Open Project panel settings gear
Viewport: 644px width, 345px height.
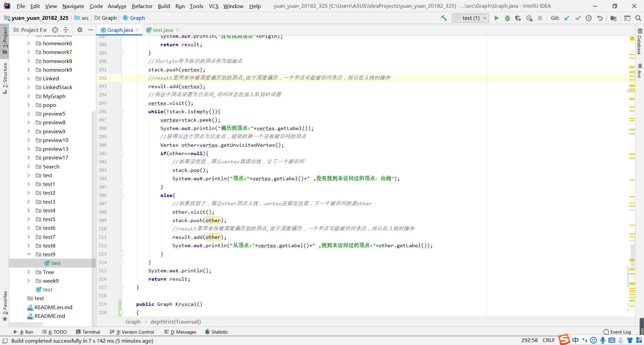tap(79, 30)
